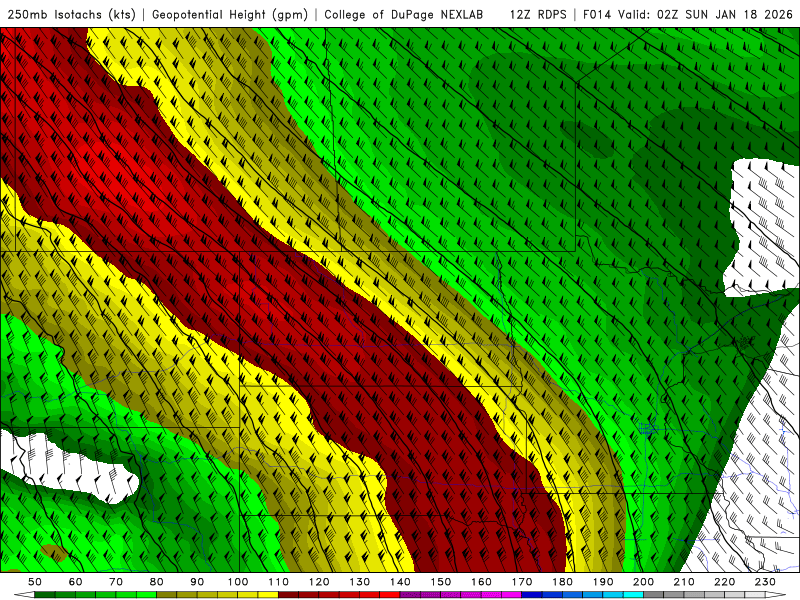The height and width of the screenshot is (600, 800).
Task: Click the '140' legend value
Action: [400, 582]
